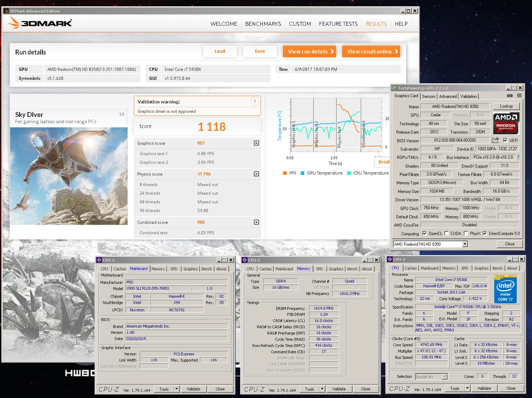Click the CPU-Z CPU window title icon
Screen dimensions: 532x398
(x=390, y=260)
